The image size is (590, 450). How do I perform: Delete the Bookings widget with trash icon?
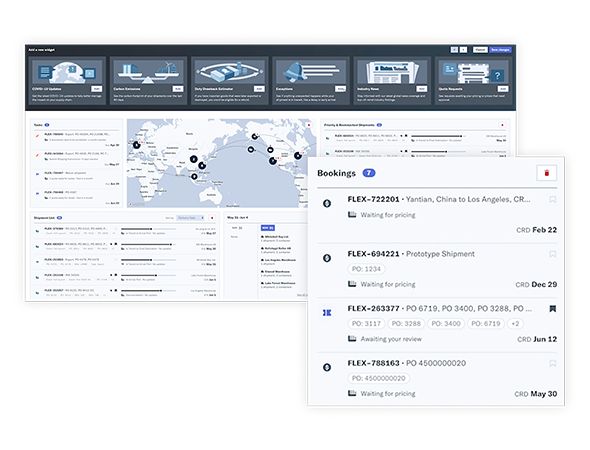[546, 173]
